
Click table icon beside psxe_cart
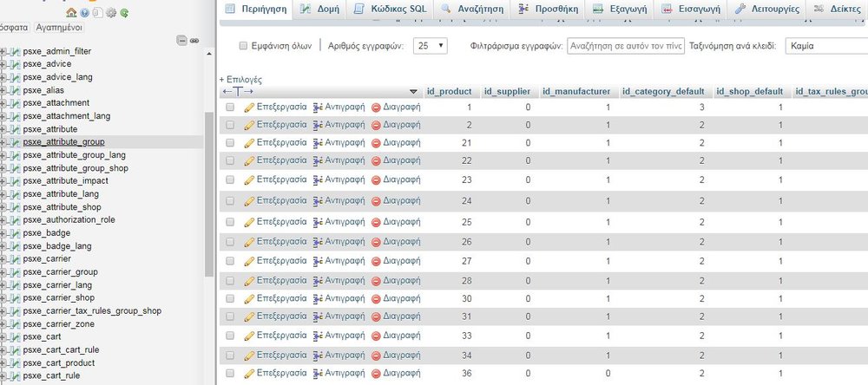coord(16,336)
